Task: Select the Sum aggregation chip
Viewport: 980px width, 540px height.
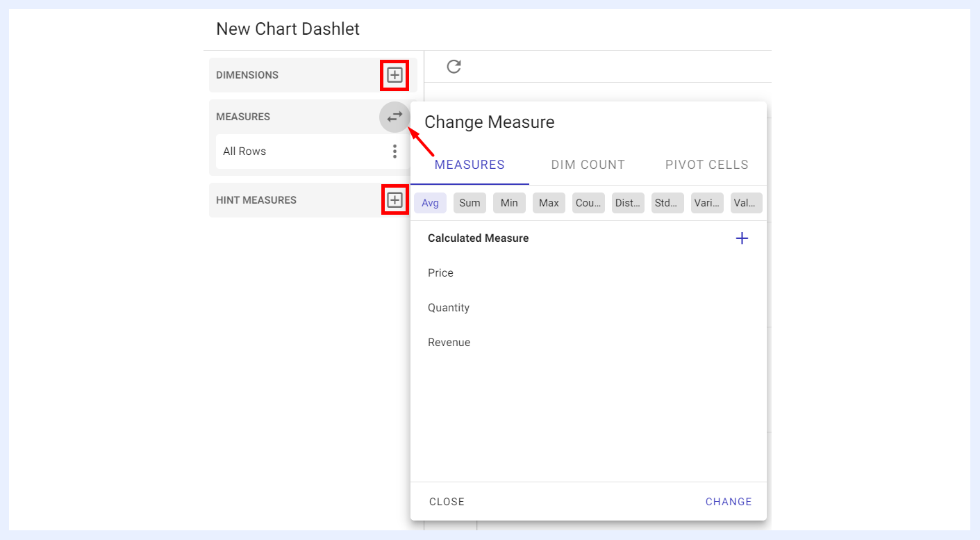Action: [x=470, y=203]
